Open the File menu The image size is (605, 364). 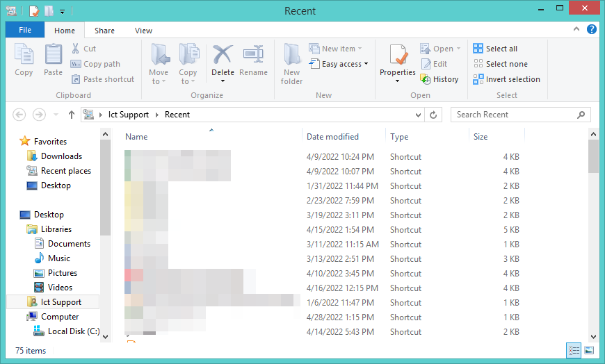[25, 31]
